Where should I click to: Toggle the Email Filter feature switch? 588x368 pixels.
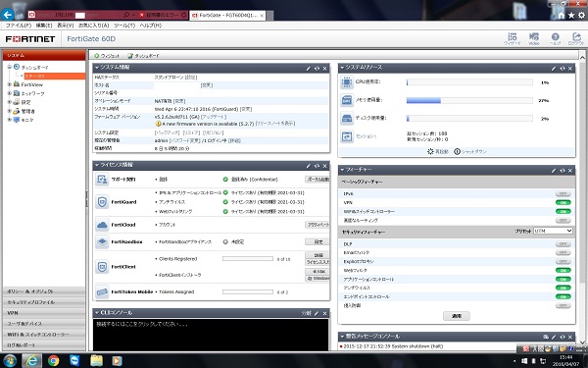pyautogui.click(x=563, y=253)
